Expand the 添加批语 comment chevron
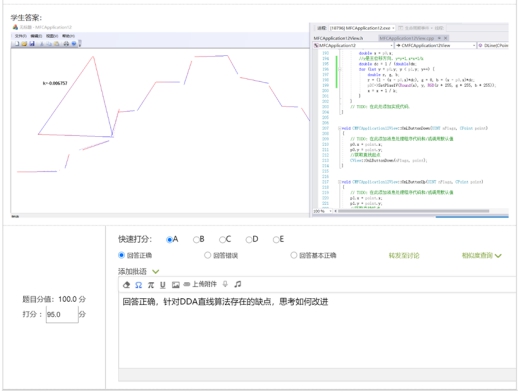Viewport: 519px width, 392px height. (x=156, y=271)
